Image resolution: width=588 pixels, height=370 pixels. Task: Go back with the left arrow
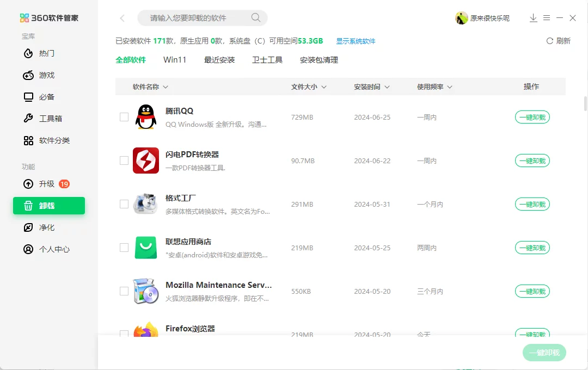[x=122, y=18]
